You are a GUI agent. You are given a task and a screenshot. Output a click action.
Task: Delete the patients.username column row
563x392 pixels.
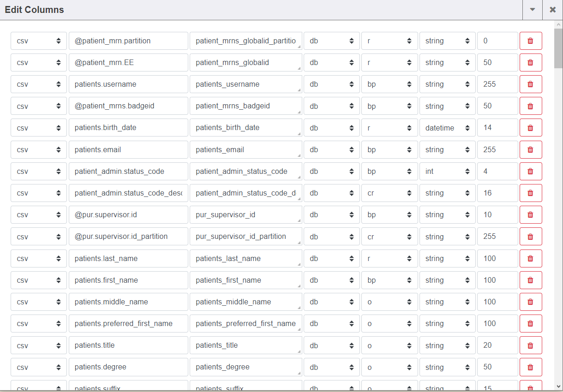(530, 84)
